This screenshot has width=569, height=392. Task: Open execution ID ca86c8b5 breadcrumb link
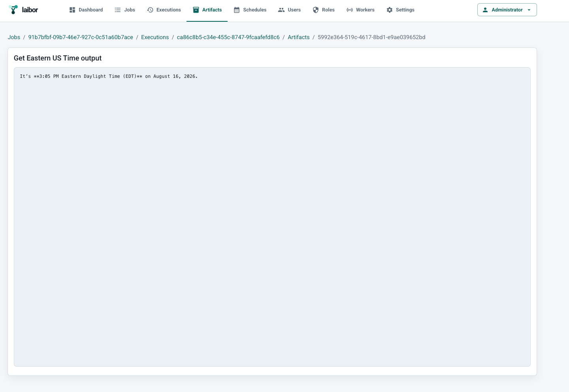pos(228,37)
